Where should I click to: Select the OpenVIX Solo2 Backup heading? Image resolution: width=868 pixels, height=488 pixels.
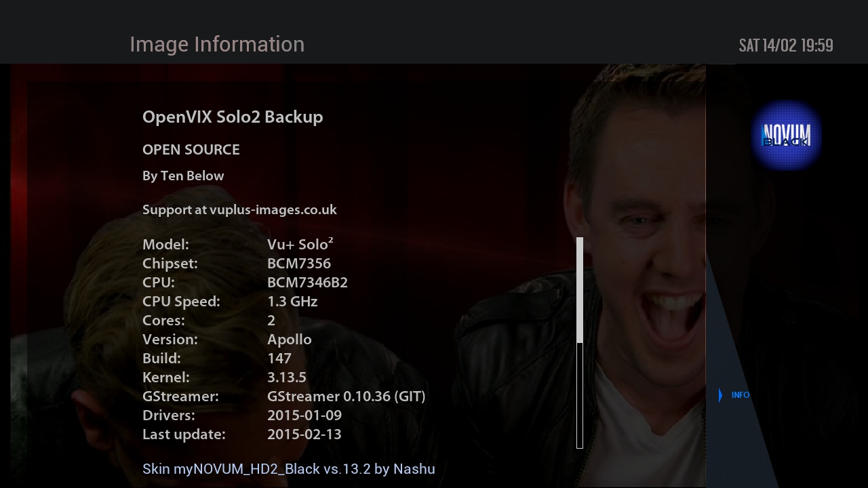tap(233, 117)
